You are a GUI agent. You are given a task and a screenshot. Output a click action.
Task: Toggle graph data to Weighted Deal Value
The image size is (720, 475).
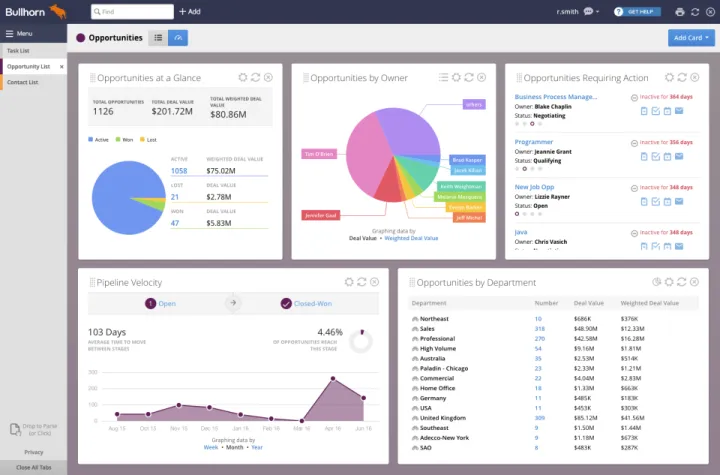(x=411, y=238)
